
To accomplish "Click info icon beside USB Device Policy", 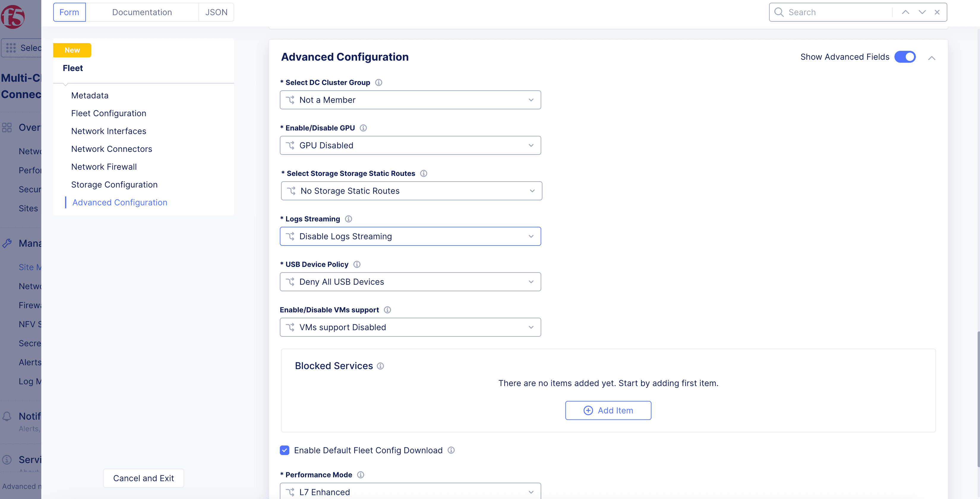I will (x=357, y=265).
